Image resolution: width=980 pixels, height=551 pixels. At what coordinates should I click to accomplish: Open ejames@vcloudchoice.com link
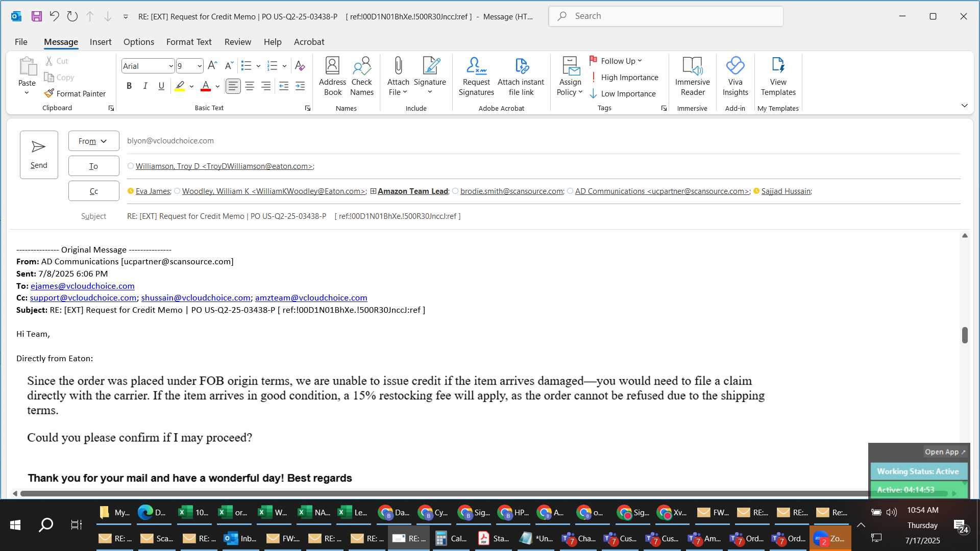(x=83, y=286)
